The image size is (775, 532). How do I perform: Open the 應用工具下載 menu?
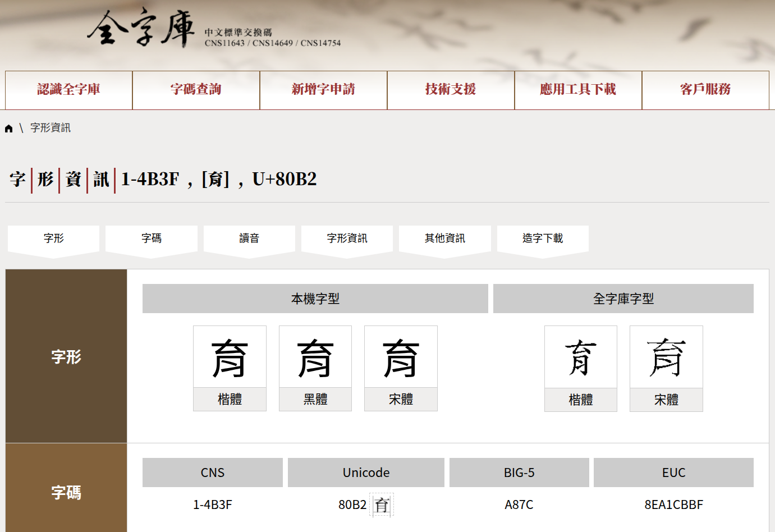click(x=578, y=90)
